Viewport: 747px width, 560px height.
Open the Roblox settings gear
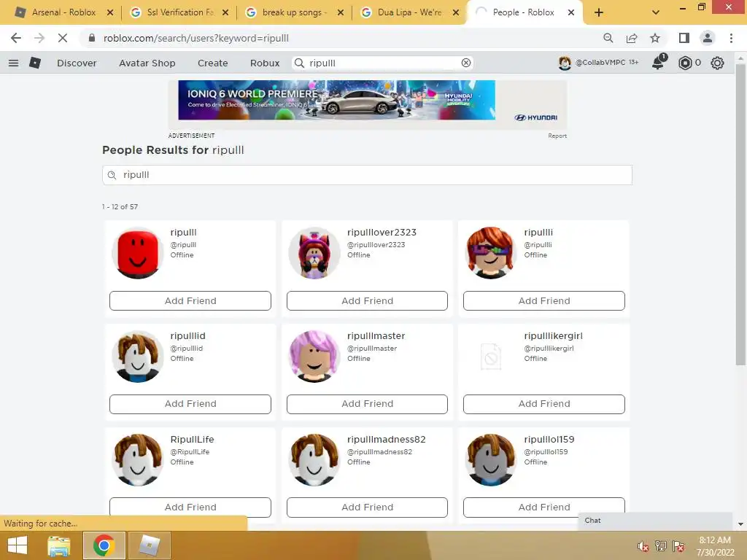(x=717, y=63)
